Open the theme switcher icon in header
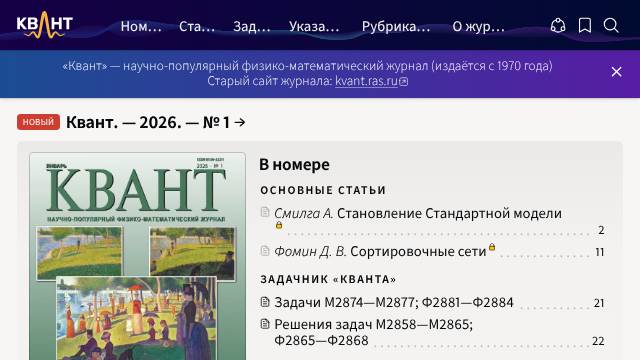This screenshot has height=360, width=640. [558, 26]
